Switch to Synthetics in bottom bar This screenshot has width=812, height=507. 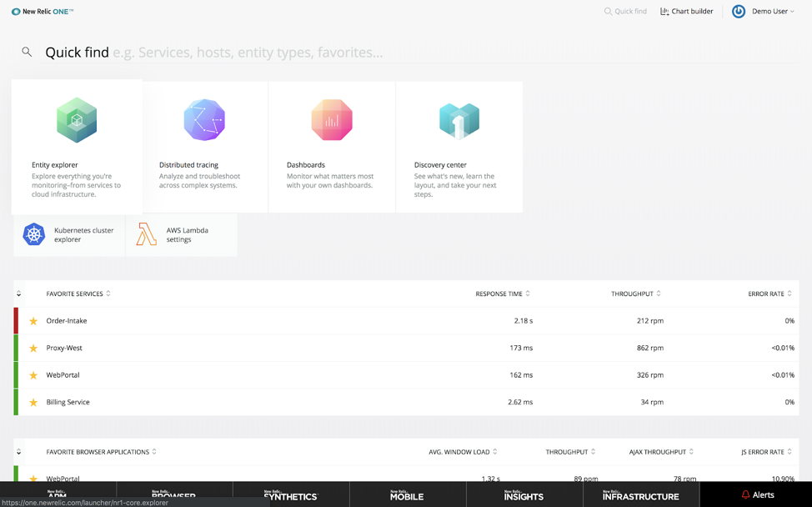coord(291,494)
